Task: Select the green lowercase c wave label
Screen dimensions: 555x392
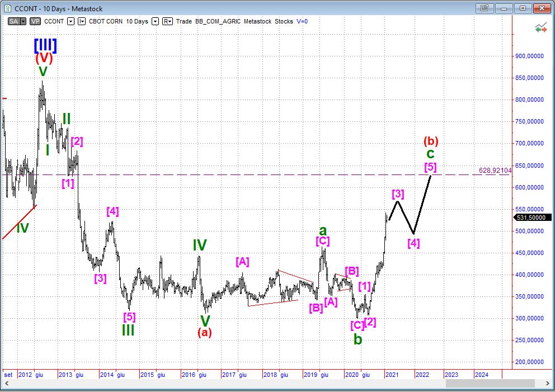Action: [430, 154]
